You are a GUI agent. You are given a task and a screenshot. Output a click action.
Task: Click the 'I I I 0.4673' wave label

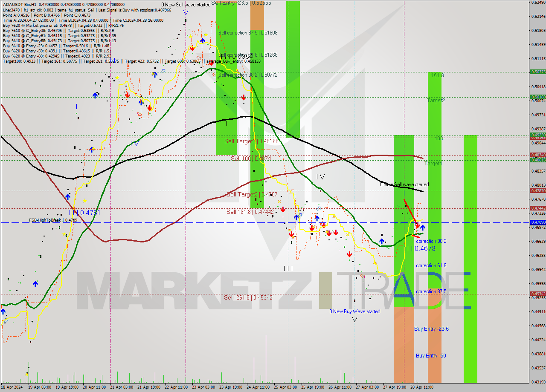421,248
